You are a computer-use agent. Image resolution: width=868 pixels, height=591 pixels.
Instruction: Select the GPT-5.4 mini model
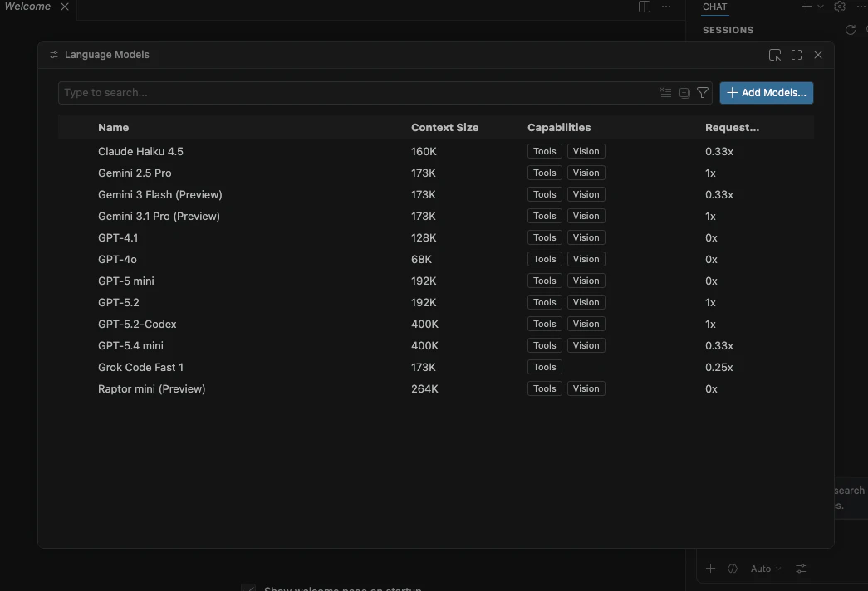[x=435, y=345]
